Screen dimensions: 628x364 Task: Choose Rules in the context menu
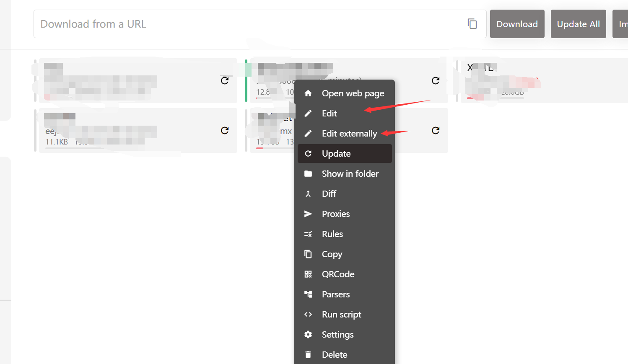(332, 234)
